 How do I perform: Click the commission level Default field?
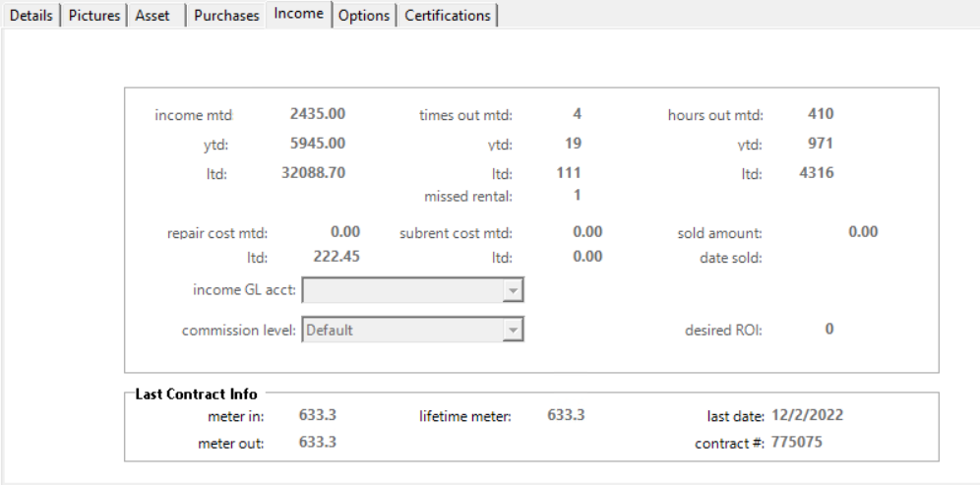412,330
